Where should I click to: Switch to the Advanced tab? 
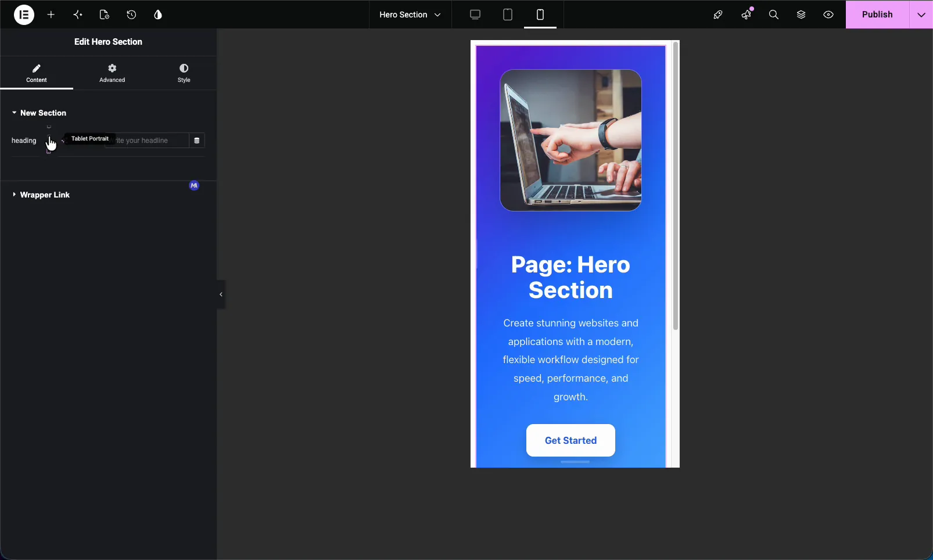[112, 73]
